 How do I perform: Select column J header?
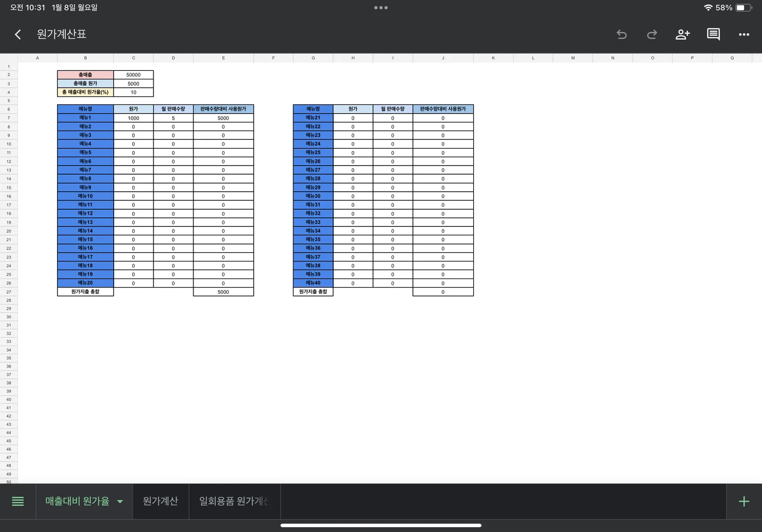tap(443, 58)
